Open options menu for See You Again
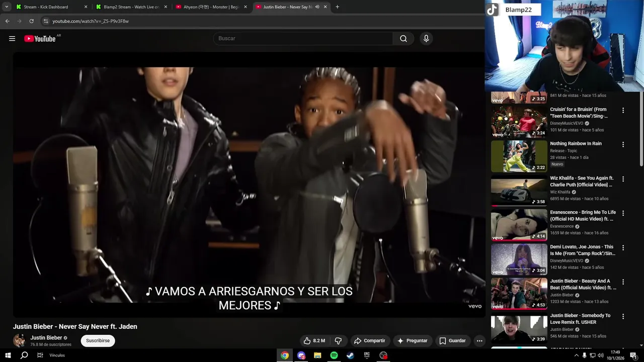This screenshot has width=644, height=362. tap(623, 179)
